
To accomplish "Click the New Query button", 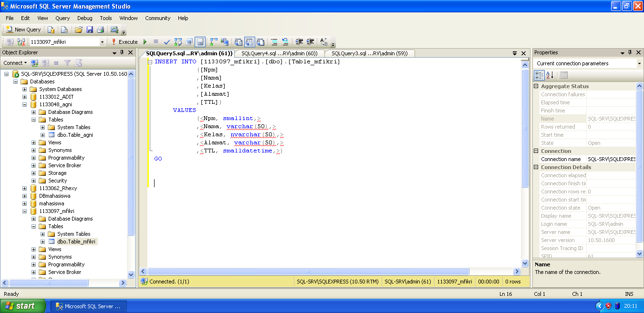I will coord(23,30).
